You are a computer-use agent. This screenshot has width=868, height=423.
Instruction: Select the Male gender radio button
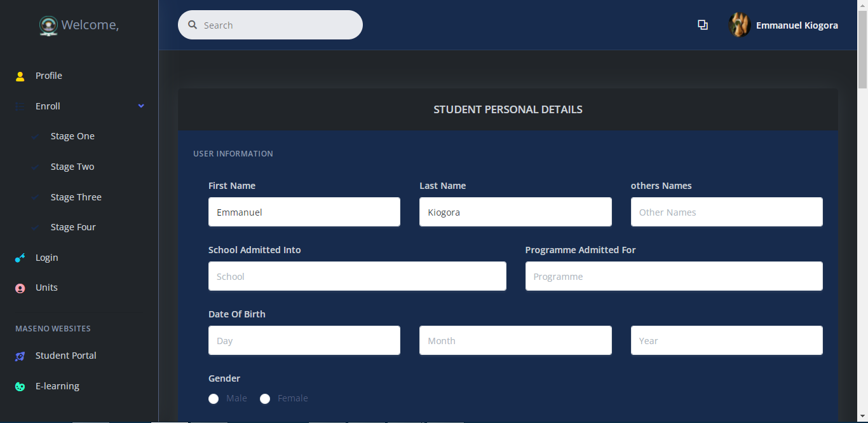pos(214,399)
